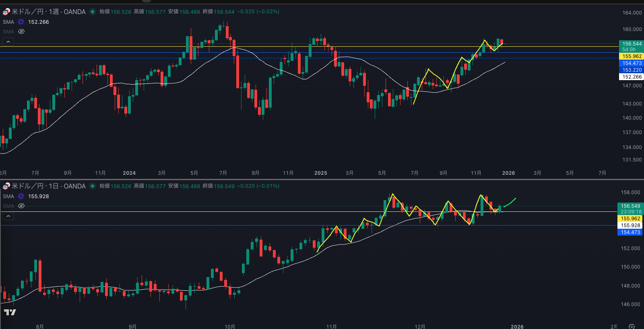Click the SMA refresh icon in weekly chart
The width and height of the screenshot is (644, 329).
click(21, 22)
